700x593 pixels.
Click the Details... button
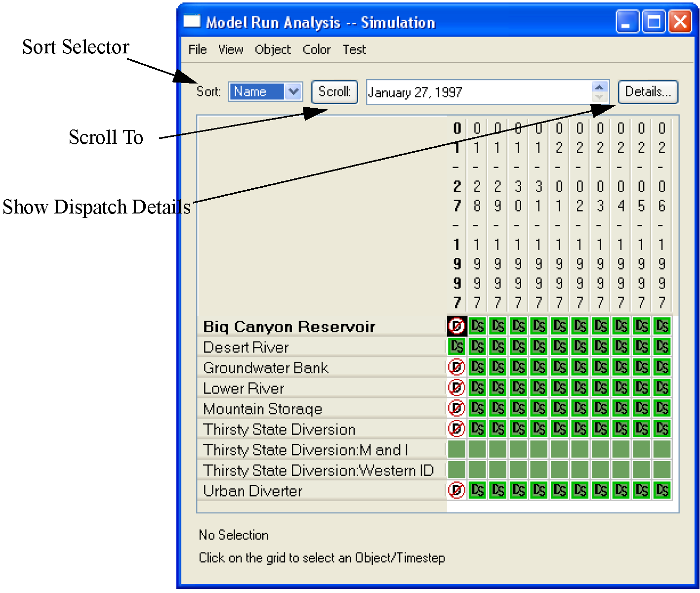[648, 92]
